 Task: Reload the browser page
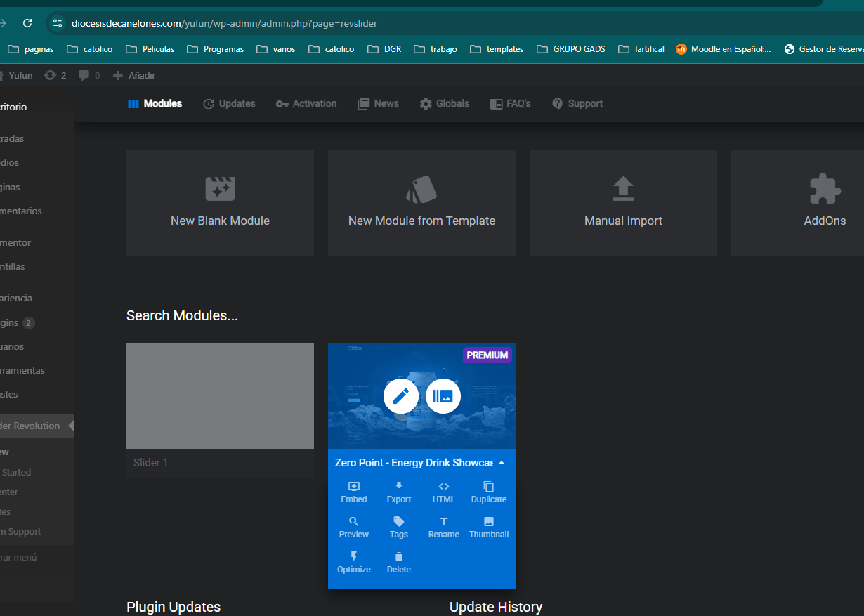(x=27, y=23)
